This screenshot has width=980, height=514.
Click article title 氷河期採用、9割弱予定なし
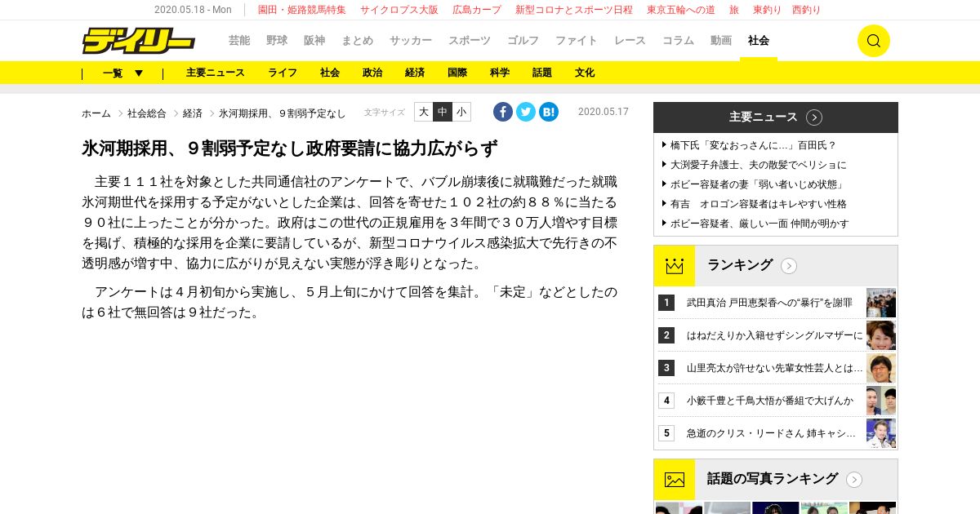point(289,148)
